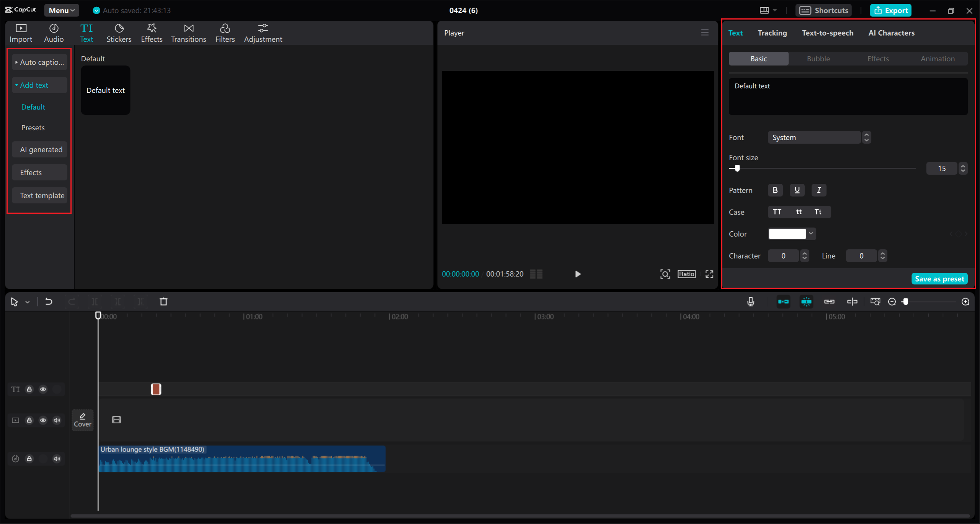Screen dimensions: 980x524
Task: Click the select cursor tool in timeline
Action: point(15,302)
